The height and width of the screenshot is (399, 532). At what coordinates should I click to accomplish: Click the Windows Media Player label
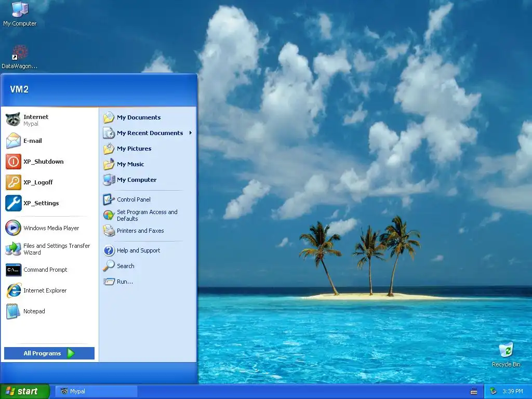click(x=51, y=228)
